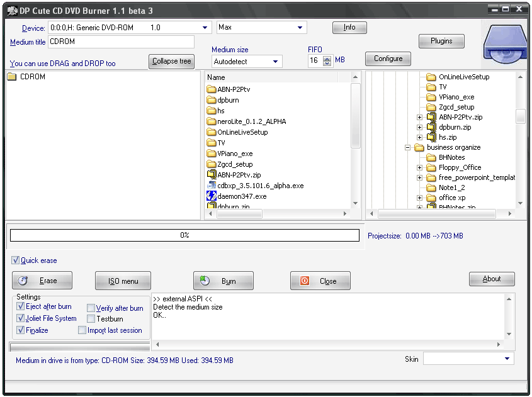The height and width of the screenshot is (397, 532).
Task: Click the directory tree vertical scrollbar thumb
Action: [520, 116]
